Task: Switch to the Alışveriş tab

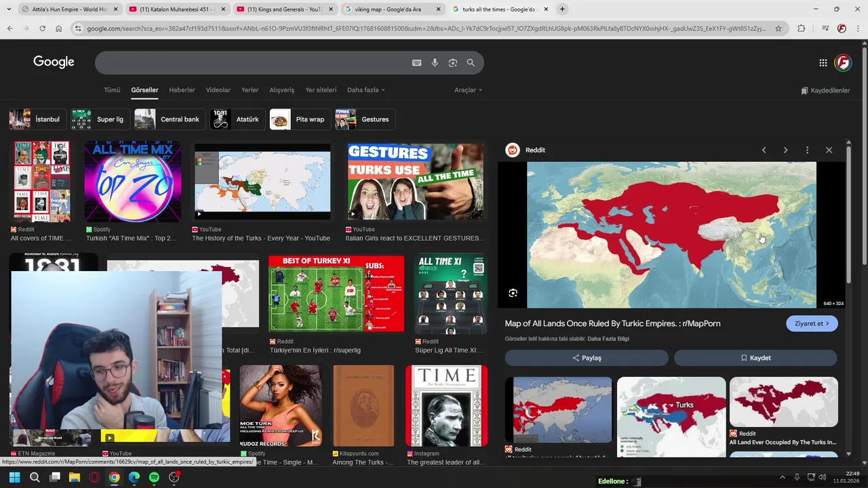Action: coord(282,90)
